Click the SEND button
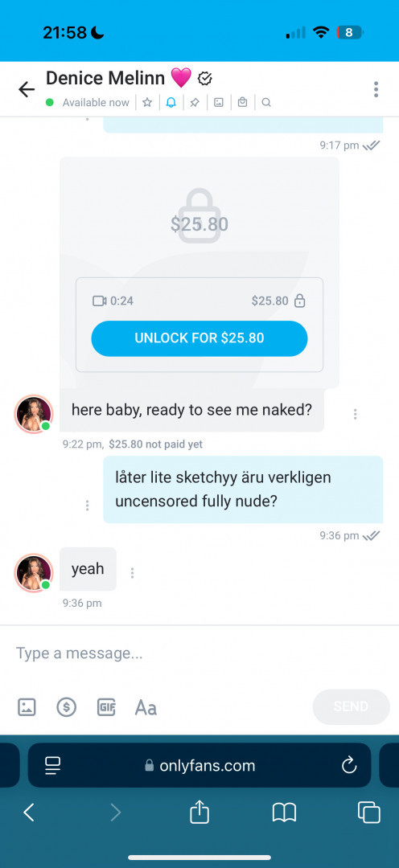The width and height of the screenshot is (399, 868). click(352, 707)
